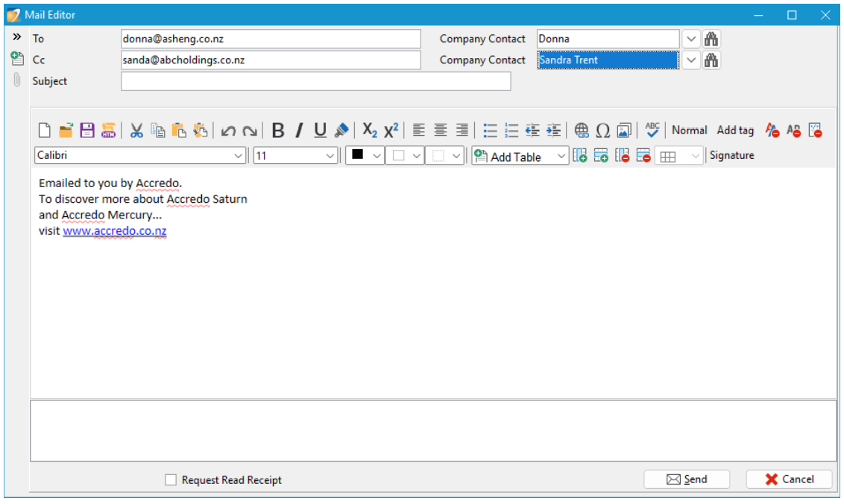Align text left
The width and height of the screenshot is (844, 504).
pos(418,130)
